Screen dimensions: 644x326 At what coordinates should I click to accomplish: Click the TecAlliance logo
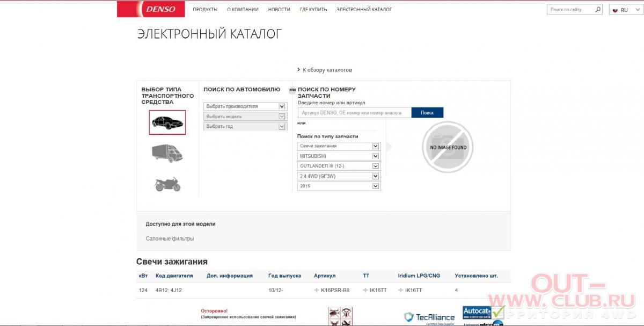(x=429, y=317)
